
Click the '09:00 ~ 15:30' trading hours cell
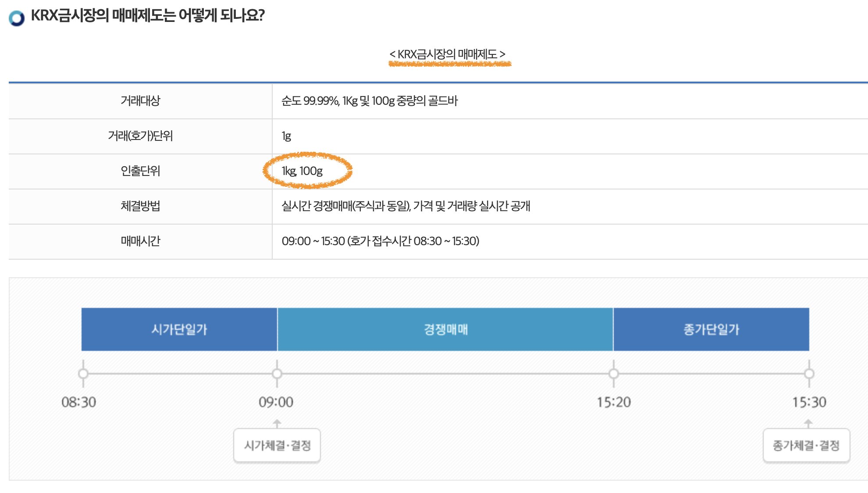coord(381,241)
